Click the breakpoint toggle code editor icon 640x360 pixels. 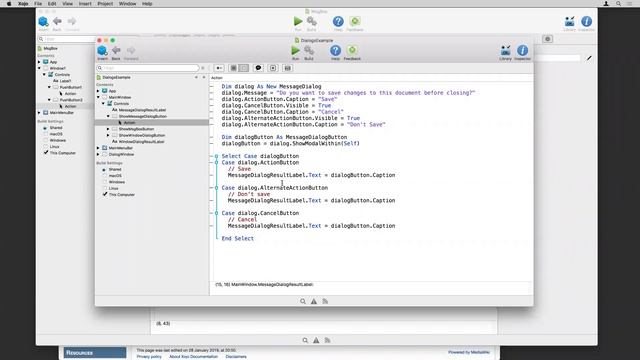click(x=273, y=68)
